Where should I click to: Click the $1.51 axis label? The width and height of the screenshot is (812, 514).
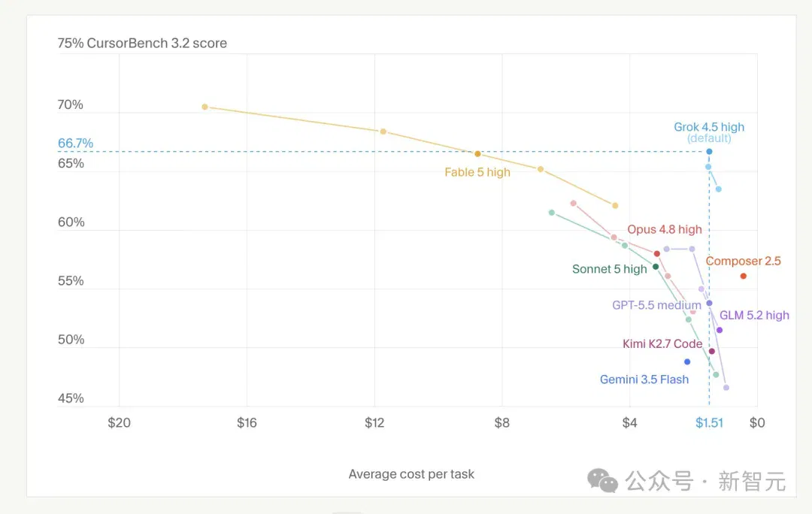click(x=709, y=423)
